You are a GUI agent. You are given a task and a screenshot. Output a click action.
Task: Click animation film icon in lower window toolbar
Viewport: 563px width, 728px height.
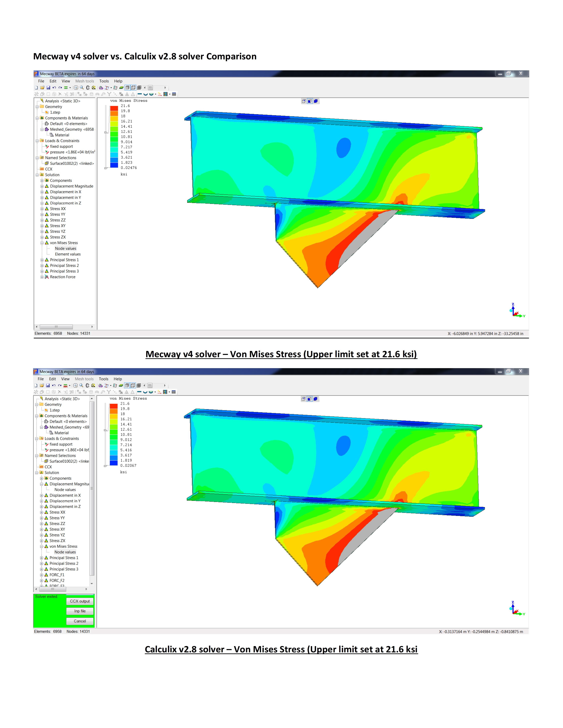click(165, 392)
